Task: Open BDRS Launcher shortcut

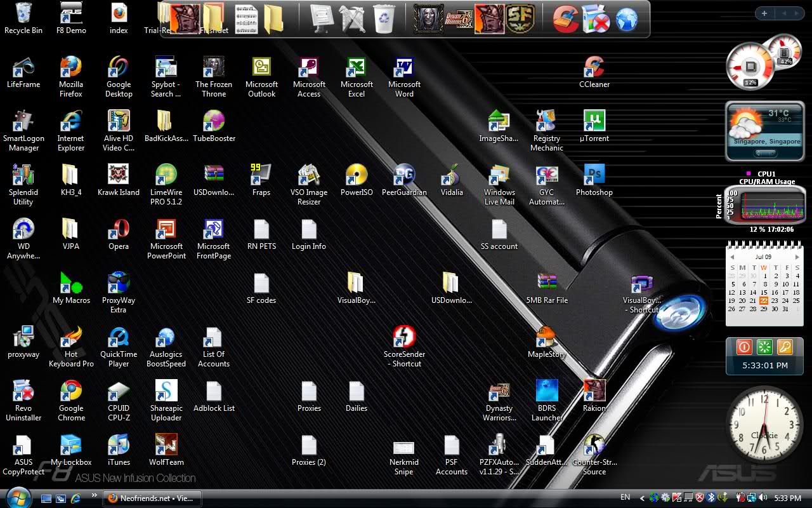Action: pos(547,400)
